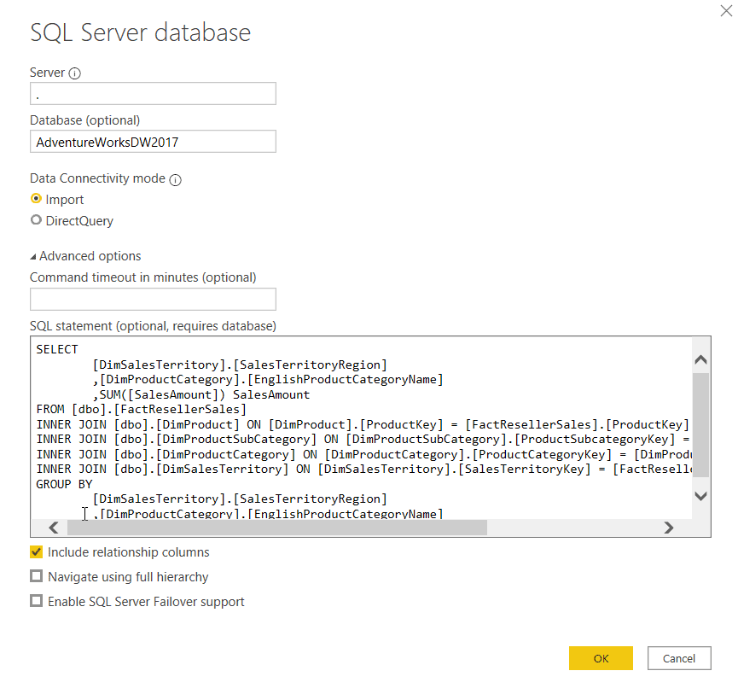
Task: Click the SQL statement scroll down arrow
Action: coord(700,496)
